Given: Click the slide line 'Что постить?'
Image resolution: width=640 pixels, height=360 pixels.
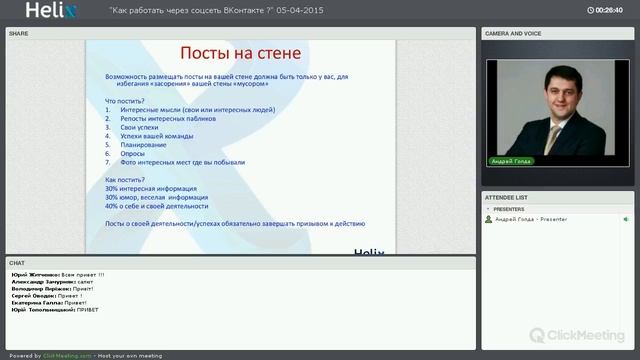Looking at the screenshot, I should tap(124, 101).
